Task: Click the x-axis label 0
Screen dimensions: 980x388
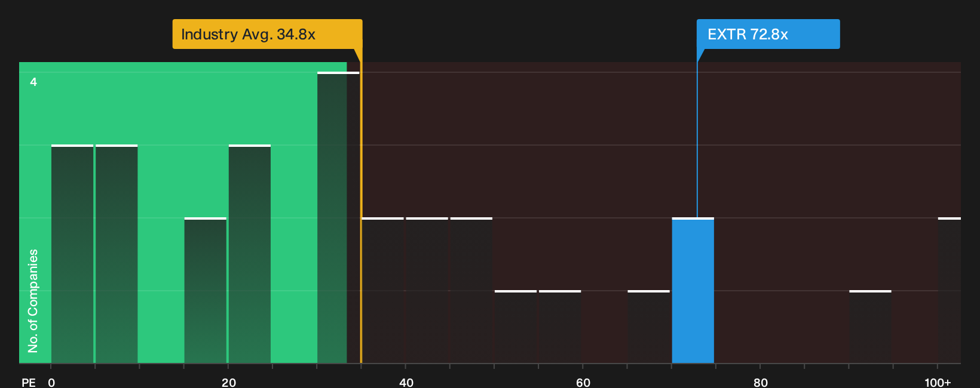Action: tap(51, 382)
